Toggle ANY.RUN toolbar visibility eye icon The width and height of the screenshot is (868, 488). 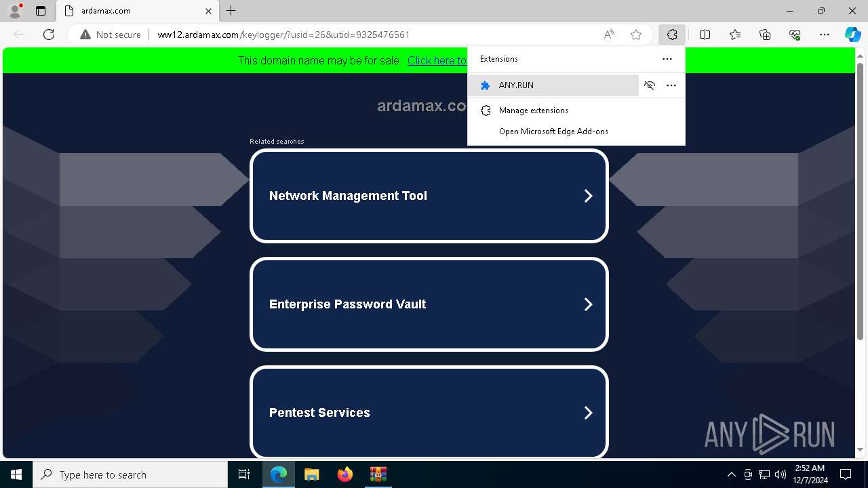650,85
